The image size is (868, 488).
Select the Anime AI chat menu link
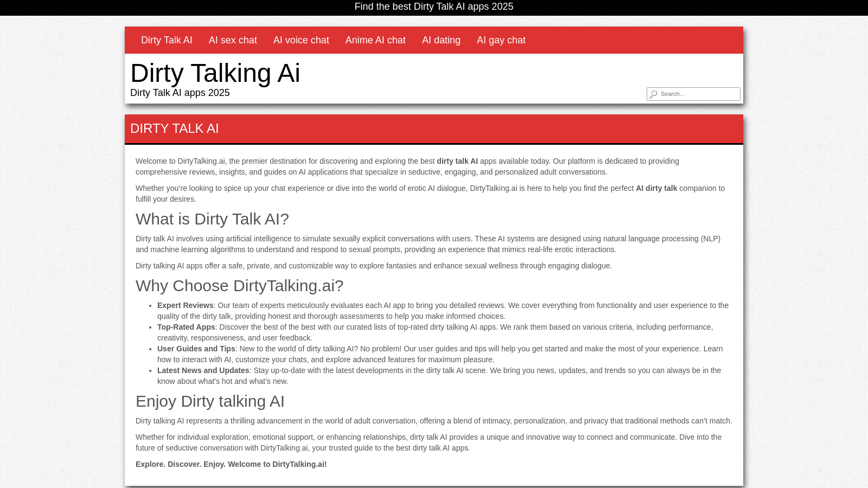tap(375, 40)
